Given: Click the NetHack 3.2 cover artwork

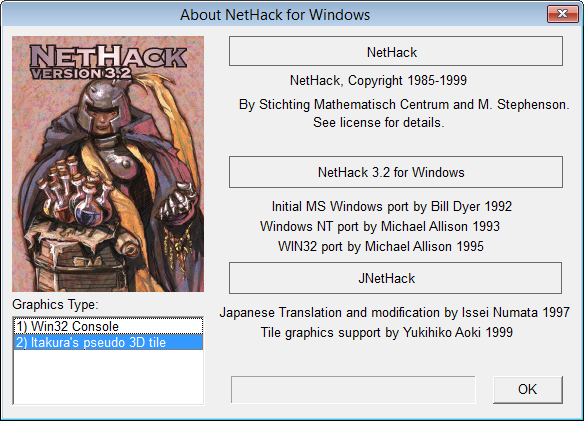Looking at the screenshot, I should [108, 164].
